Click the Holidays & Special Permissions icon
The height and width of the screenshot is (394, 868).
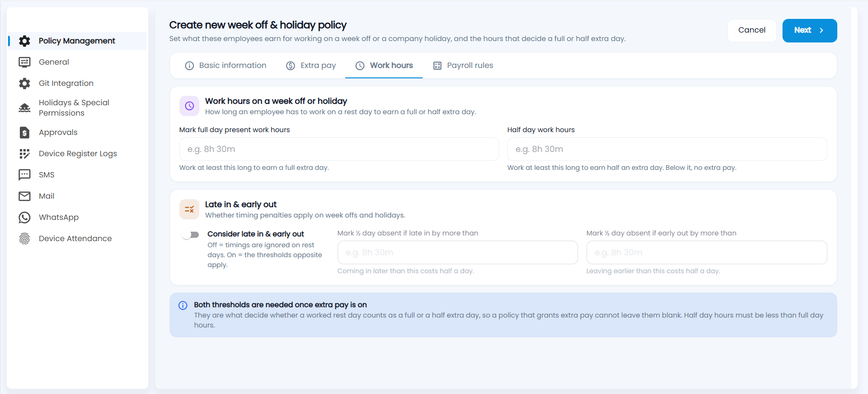click(x=25, y=108)
